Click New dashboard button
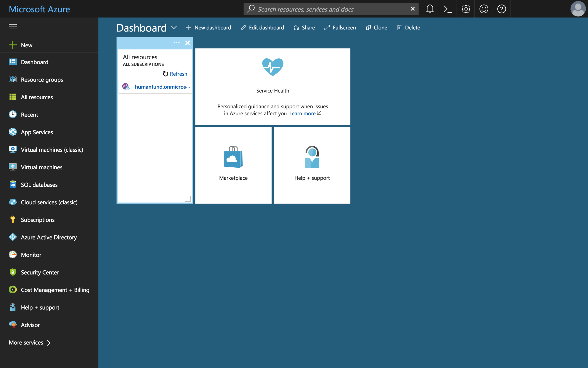Image resolution: width=588 pixels, height=368 pixels. [209, 28]
